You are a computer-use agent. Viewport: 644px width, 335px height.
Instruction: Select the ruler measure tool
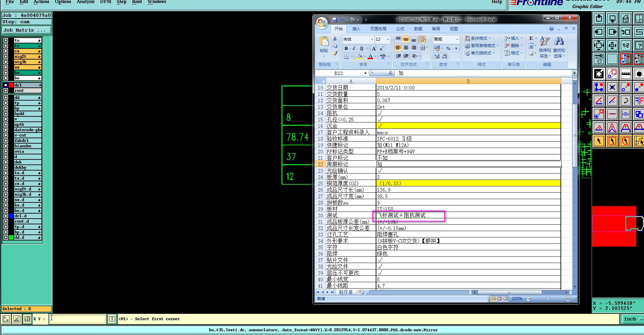pyautogui.click(x=626, y=74)
